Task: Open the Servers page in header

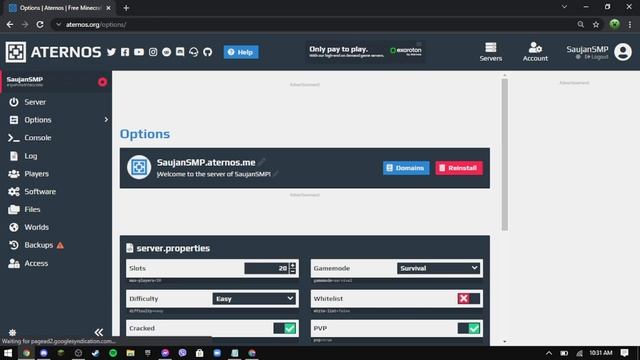Action: tap(491, 52)
